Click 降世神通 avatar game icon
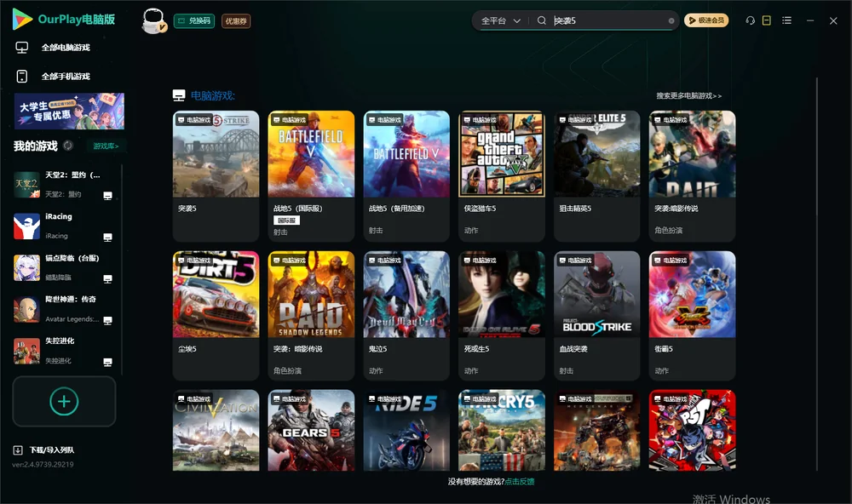Screen dimensions: 852x504 pos(26,310)
